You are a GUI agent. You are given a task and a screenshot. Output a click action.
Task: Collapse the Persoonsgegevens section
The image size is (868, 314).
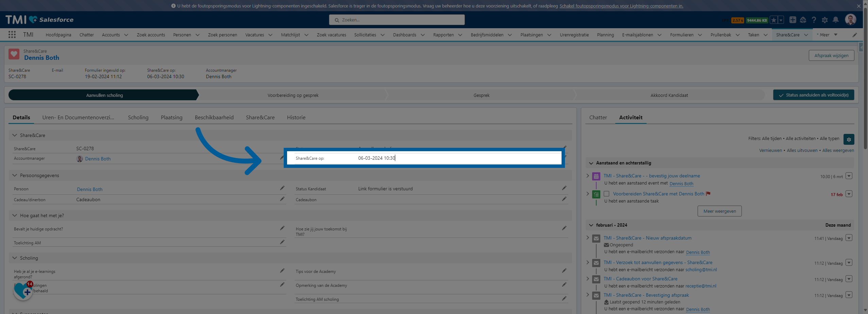pyautogui.click(x=15, y=175)
